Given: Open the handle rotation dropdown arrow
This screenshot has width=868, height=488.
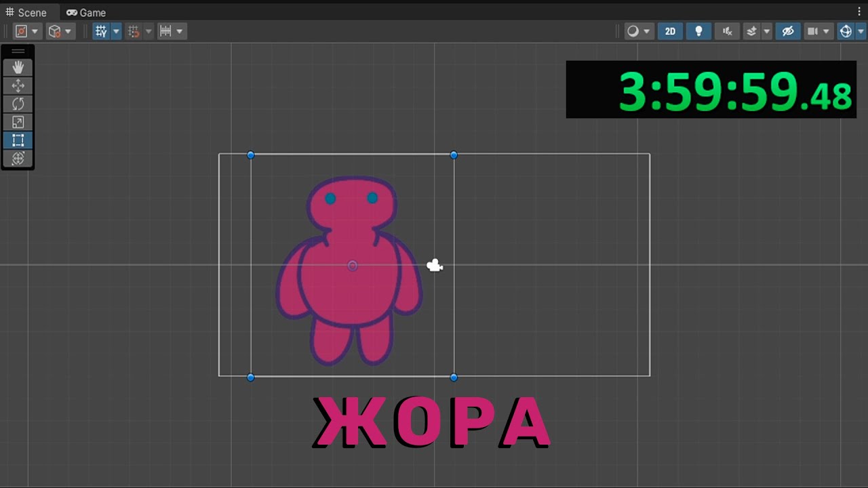Looking at the screenshot, I should [x=68, y=31].
